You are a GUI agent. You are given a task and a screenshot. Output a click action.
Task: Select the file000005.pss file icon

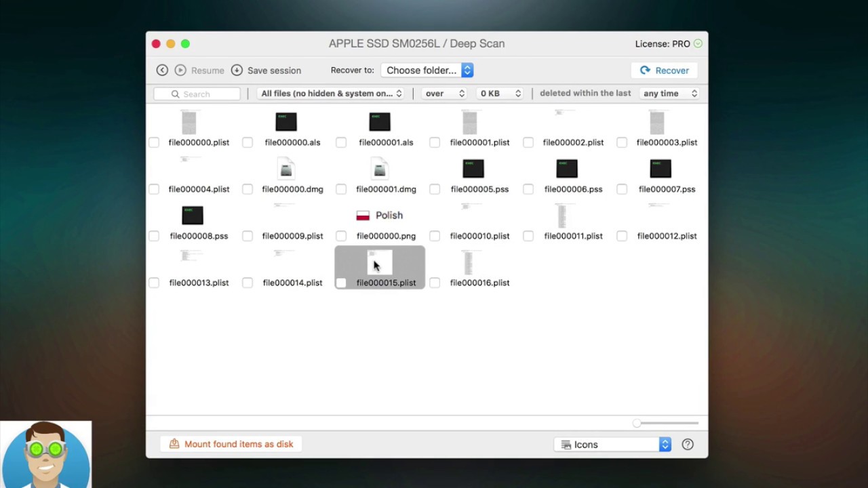click(473, 169)
